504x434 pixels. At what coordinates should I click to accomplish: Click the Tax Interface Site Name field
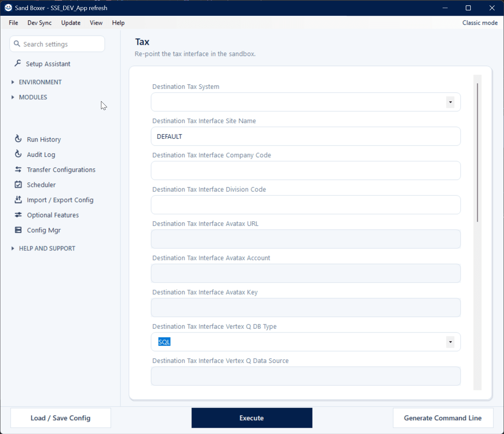306,136
